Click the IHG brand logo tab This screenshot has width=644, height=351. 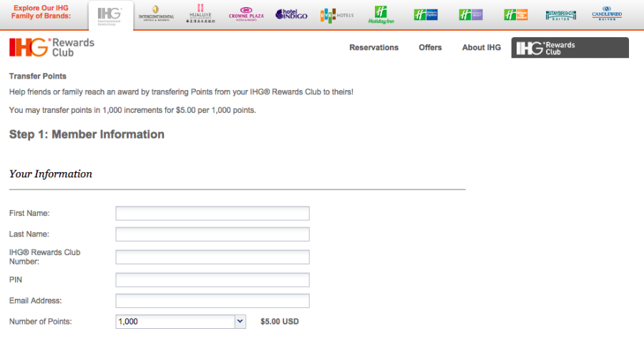coord(109,15)
